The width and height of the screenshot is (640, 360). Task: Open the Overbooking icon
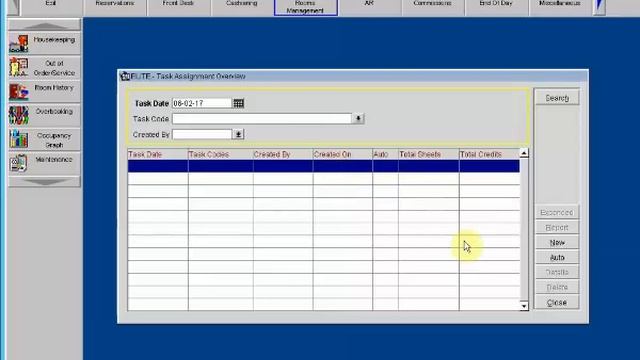coord(19,115)
